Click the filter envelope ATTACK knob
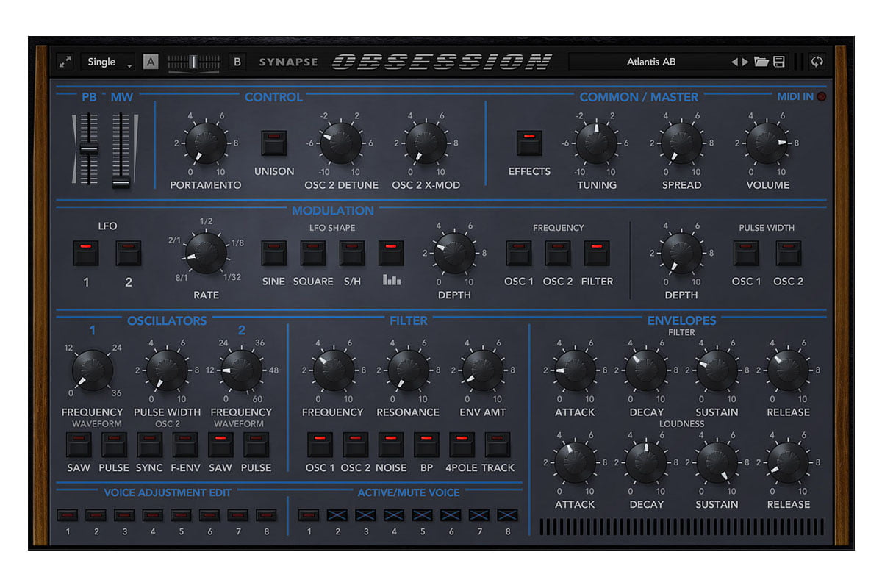The height and width of the screenshot is (588, 882). 576,370
